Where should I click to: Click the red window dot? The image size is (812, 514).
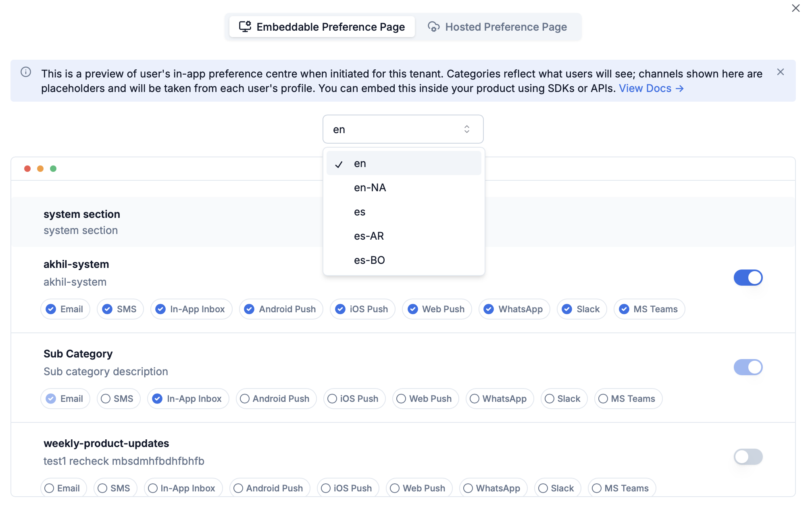coord(27,169)
